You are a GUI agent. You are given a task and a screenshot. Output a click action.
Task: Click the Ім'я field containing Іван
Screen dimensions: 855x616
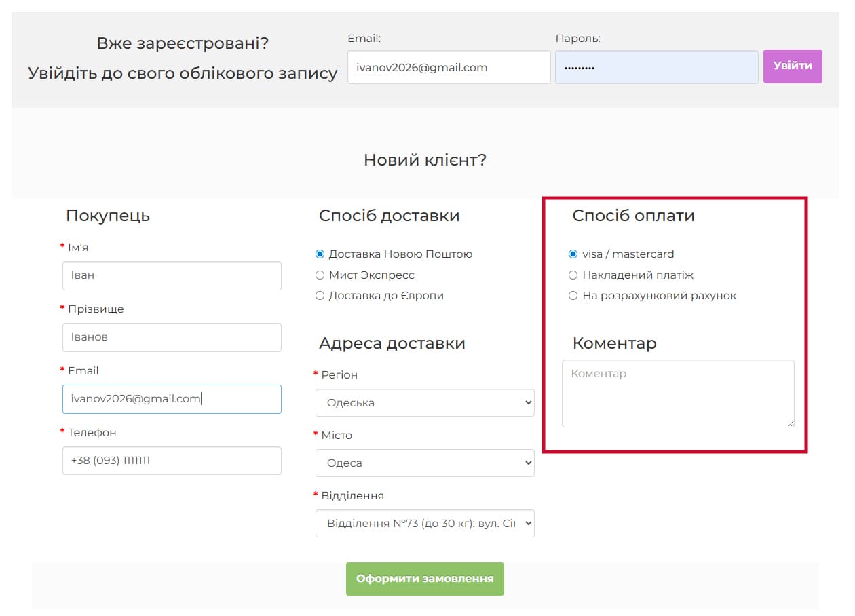(172, 276)
